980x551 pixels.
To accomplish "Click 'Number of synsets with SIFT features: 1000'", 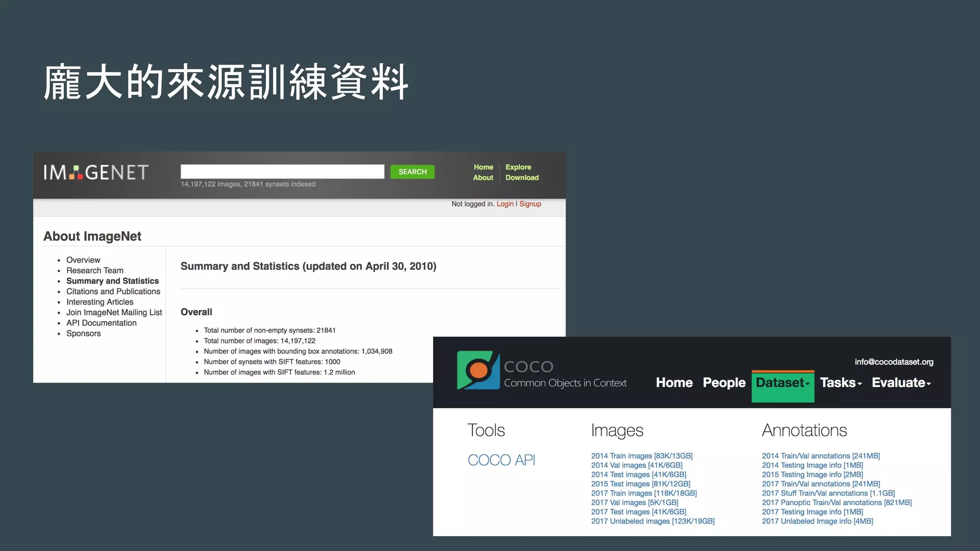I will [x=272, y=362].
